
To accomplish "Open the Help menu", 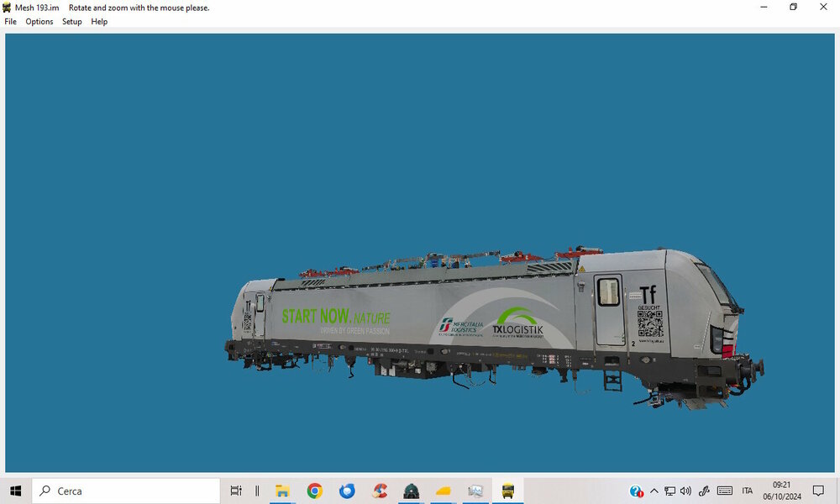I will click(99, 22).
